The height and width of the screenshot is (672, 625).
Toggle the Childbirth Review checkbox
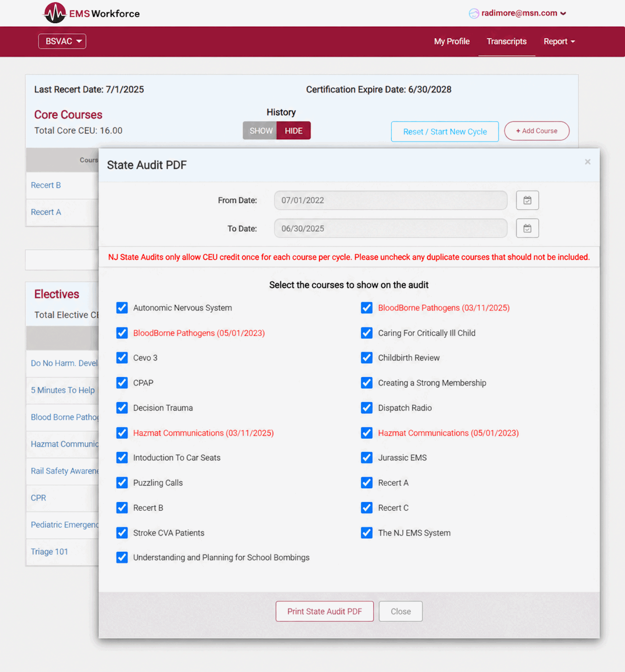click(367, 358)
